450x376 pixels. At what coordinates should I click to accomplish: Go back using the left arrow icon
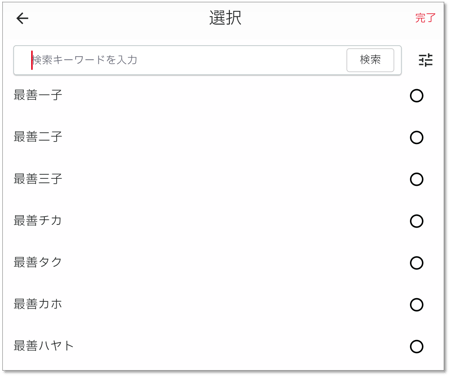tap(22, 18)
